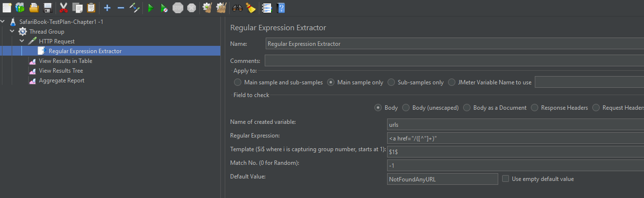Open a test plan with the folder icon
Image resolution: width=644 pixels, height=198 pixels.
[34, 8]
